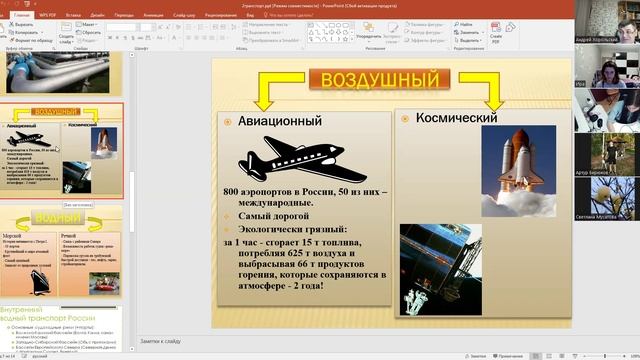
Task: Open Заливка фигуры fill dropdown
Action: (x=424, y=24)
